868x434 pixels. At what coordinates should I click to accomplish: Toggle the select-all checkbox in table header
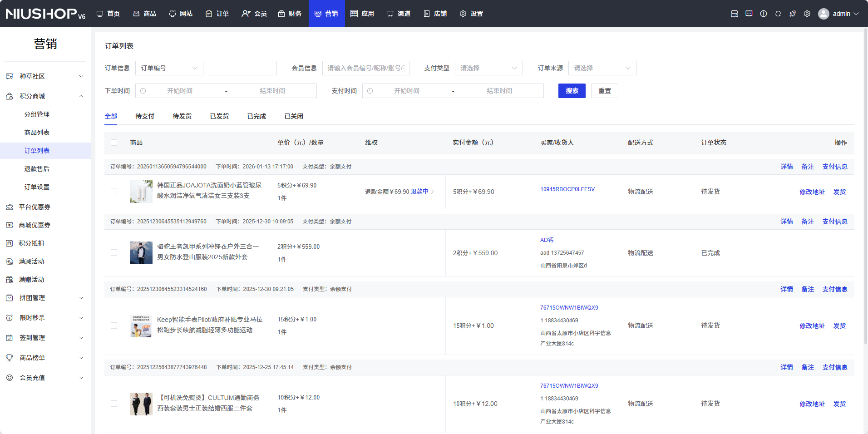114,143
